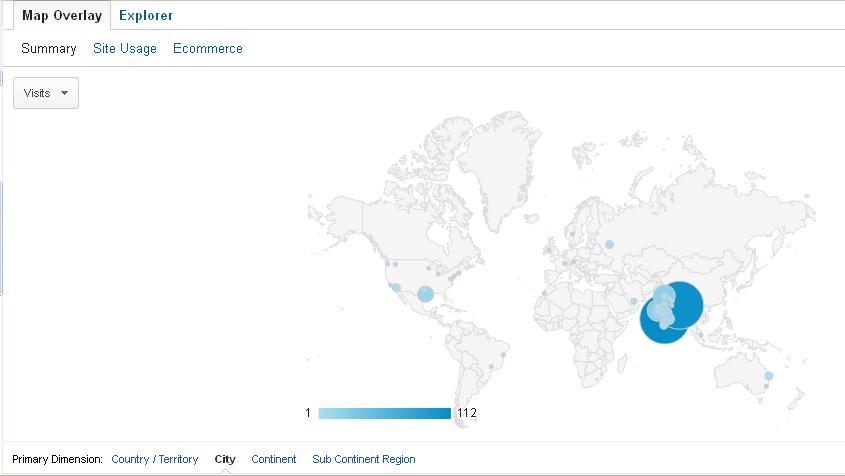Select the Summary sub-tab
Viewport: 845px width, 476px height.
click(49, 49)
